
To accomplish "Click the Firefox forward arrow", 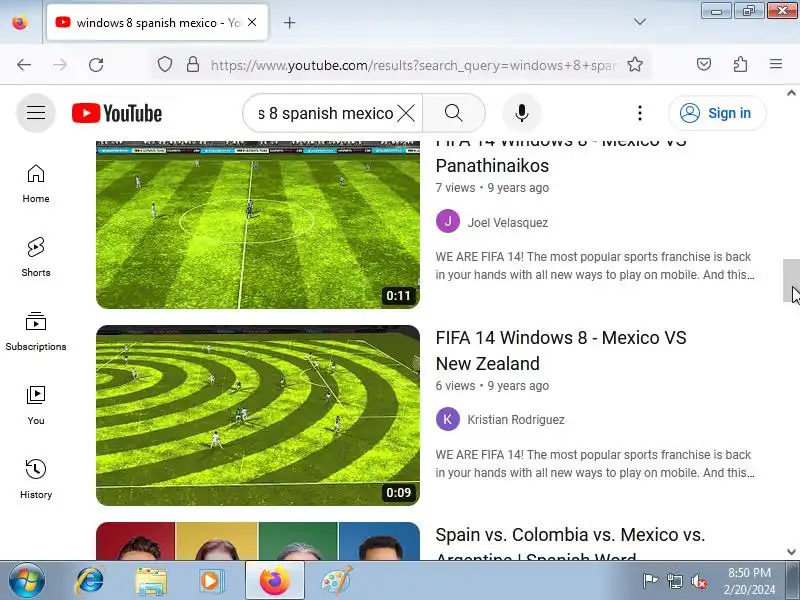I will pos(60,65).
